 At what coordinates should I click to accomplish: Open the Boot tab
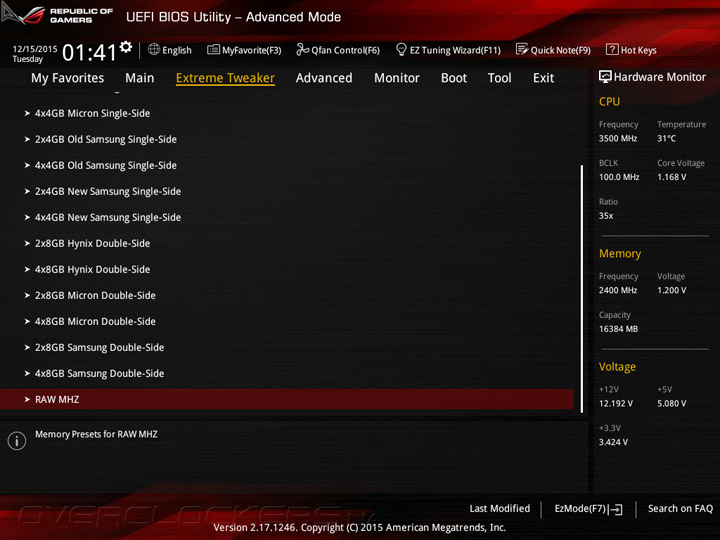[454, 78]
